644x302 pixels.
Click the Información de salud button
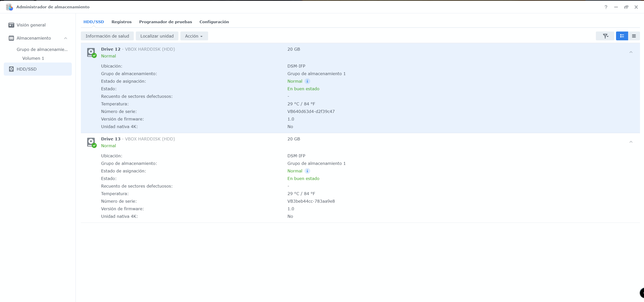point(107,36)
